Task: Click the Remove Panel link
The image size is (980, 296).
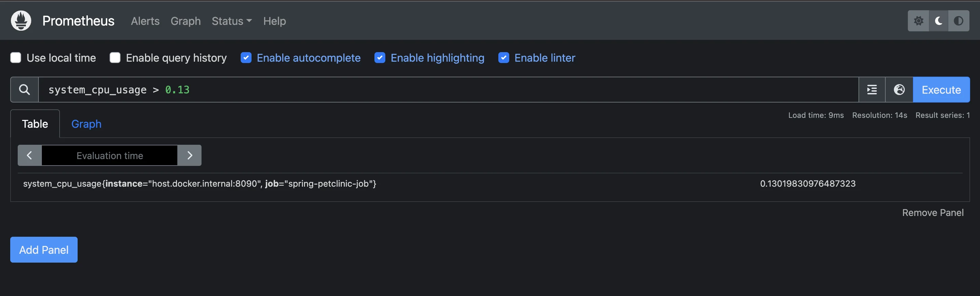Action: [933, 213]
